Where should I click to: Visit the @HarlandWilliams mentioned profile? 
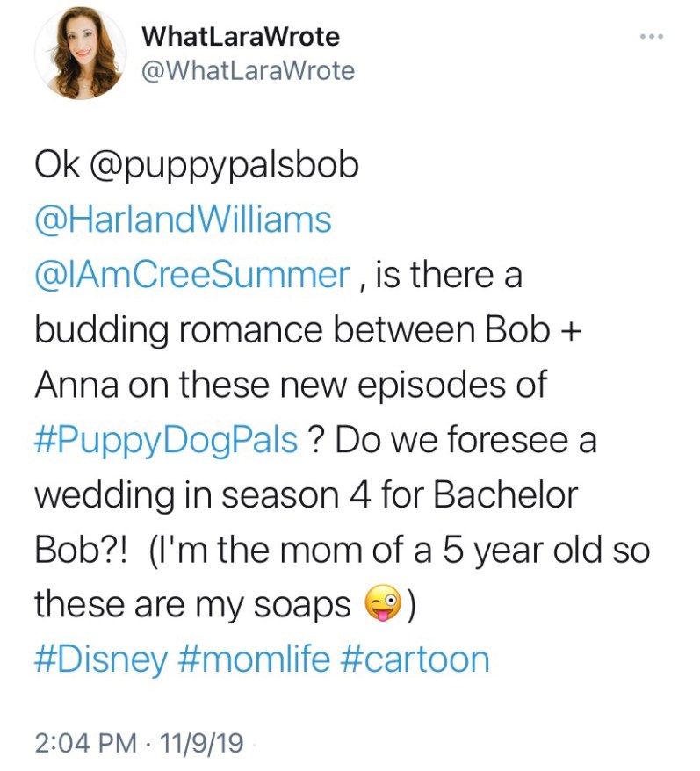point(183,220)
